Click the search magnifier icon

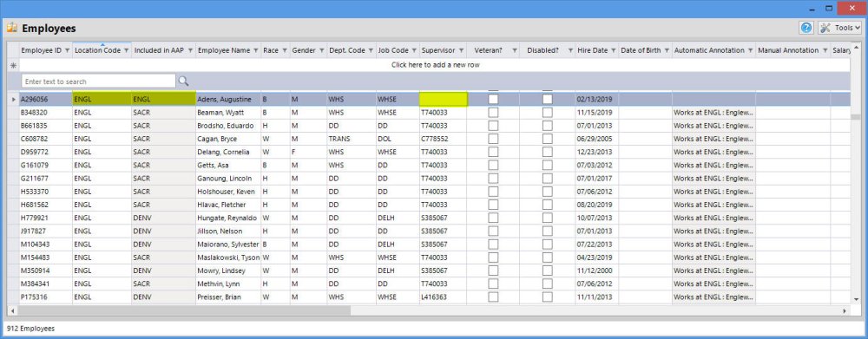click(x=182, y=81)
